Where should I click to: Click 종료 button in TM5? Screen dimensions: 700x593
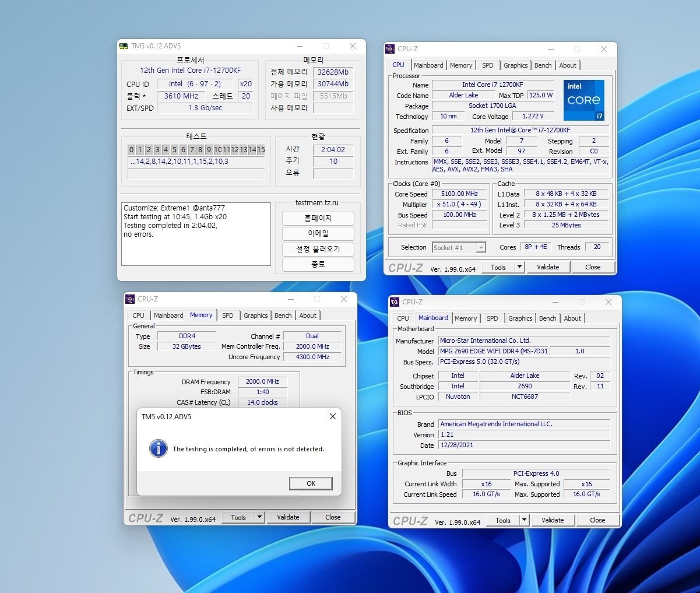tap(318, 264)
